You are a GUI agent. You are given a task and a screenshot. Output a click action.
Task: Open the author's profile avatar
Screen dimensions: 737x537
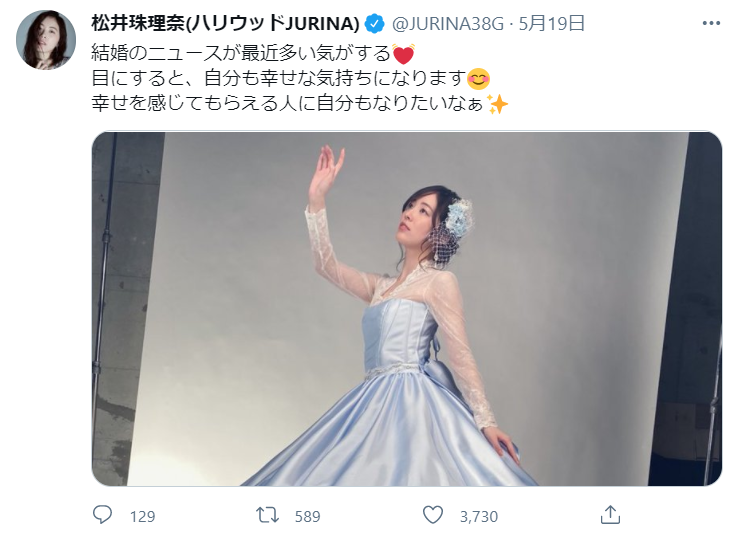pyautogui.click(x=46, y=39)
